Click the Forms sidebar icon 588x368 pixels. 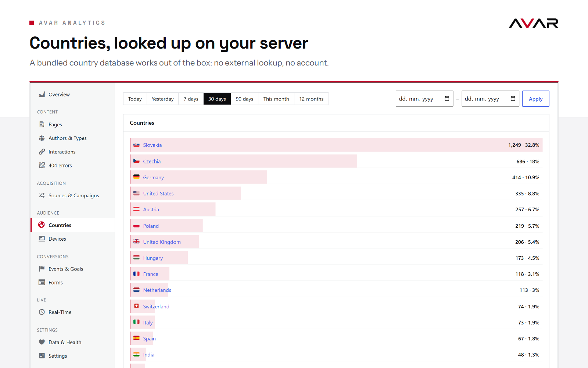click(x=42, y=282)
